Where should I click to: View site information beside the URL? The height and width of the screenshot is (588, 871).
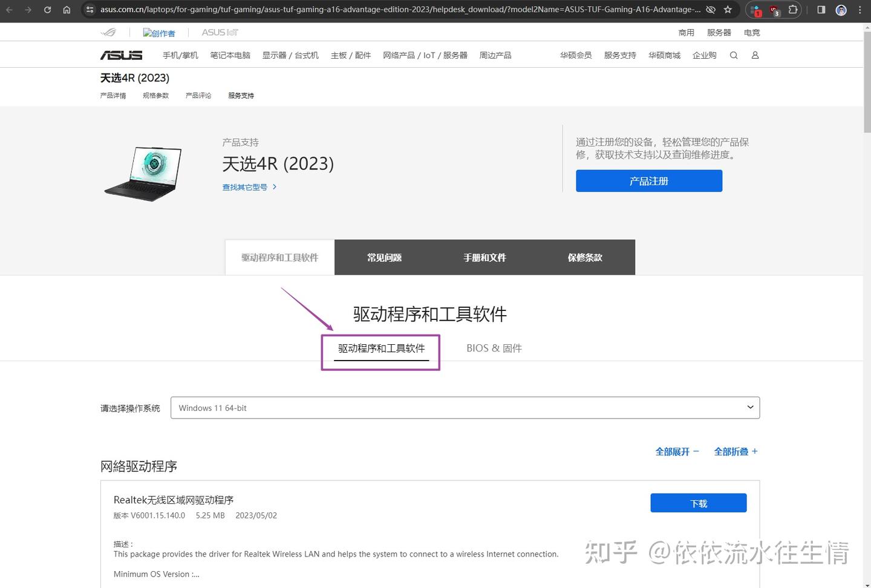click(90, 10)
